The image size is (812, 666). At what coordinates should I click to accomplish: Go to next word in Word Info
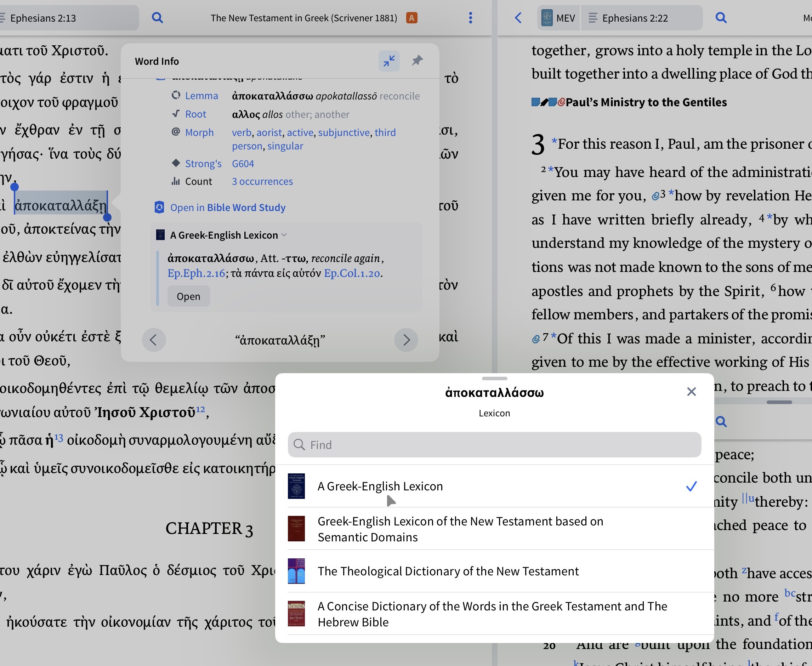coord(406,340)
